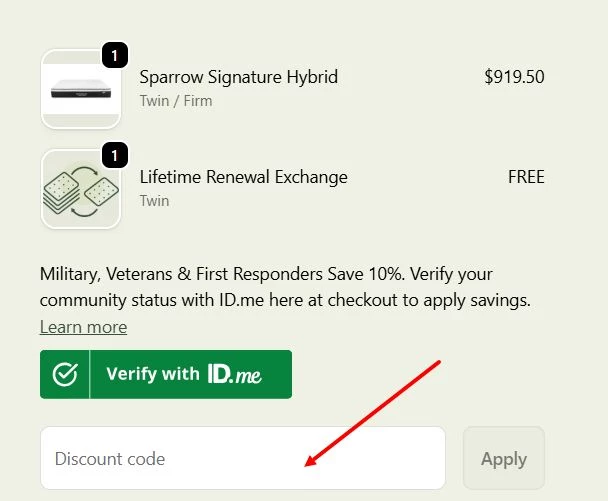
Task: Click the $919.50 price
Action: (514, 77)
